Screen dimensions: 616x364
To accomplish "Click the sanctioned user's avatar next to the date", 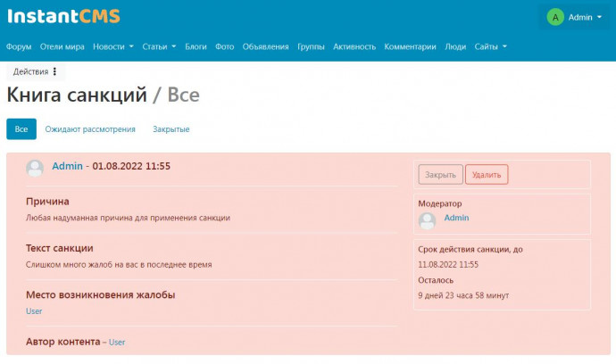I will (x=35, y=168).
